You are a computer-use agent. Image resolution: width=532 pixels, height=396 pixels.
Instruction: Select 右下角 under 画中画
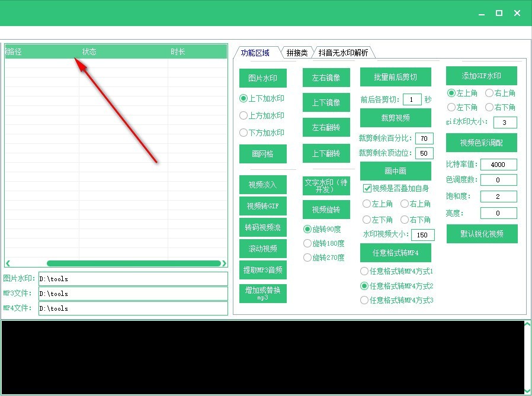415,220
